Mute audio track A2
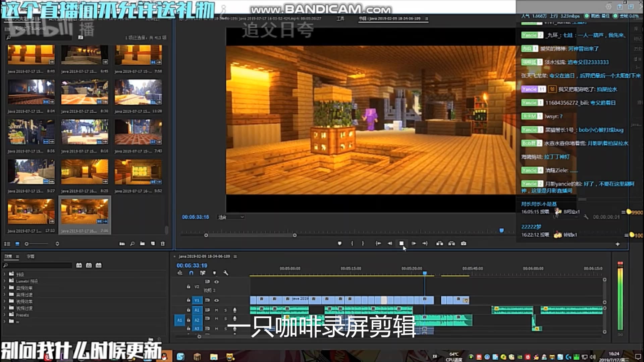Image resolution: width=644 pixels, height=362 pixels. coord(216,318)
